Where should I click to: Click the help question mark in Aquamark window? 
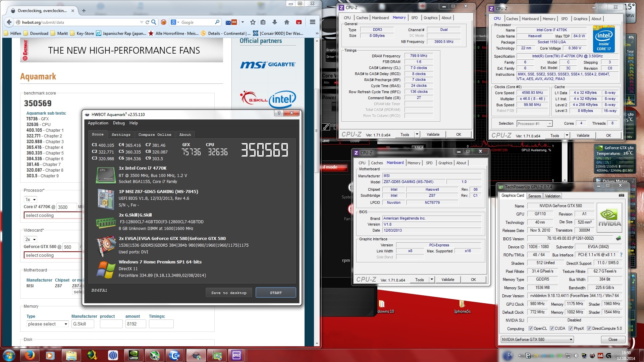click(x=279, y=113)
